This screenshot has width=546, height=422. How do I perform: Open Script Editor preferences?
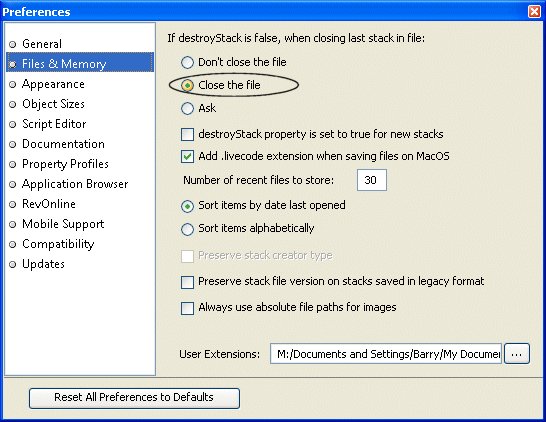coord(54,124)
